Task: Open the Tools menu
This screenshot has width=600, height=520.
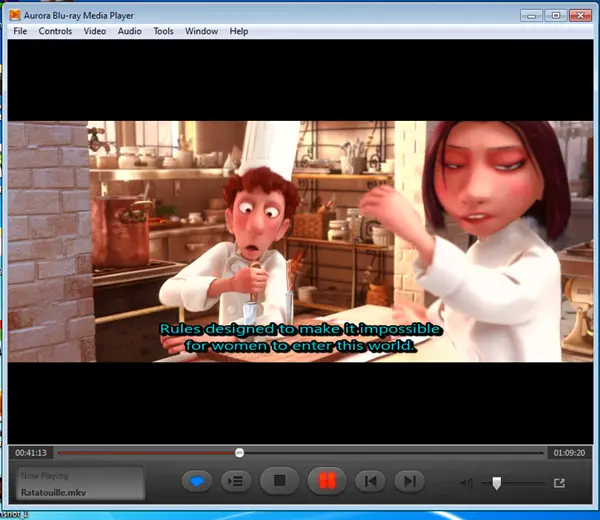Action: [163, 31]
